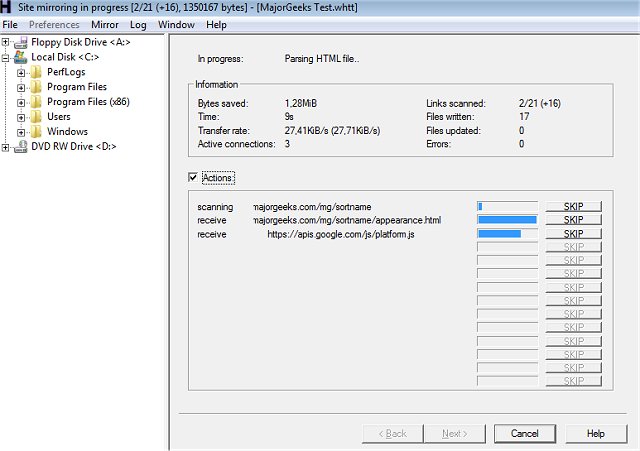This screenshot has width=640, height=451.
Task: Click the Files written value 17
Action: pos(524,117)
